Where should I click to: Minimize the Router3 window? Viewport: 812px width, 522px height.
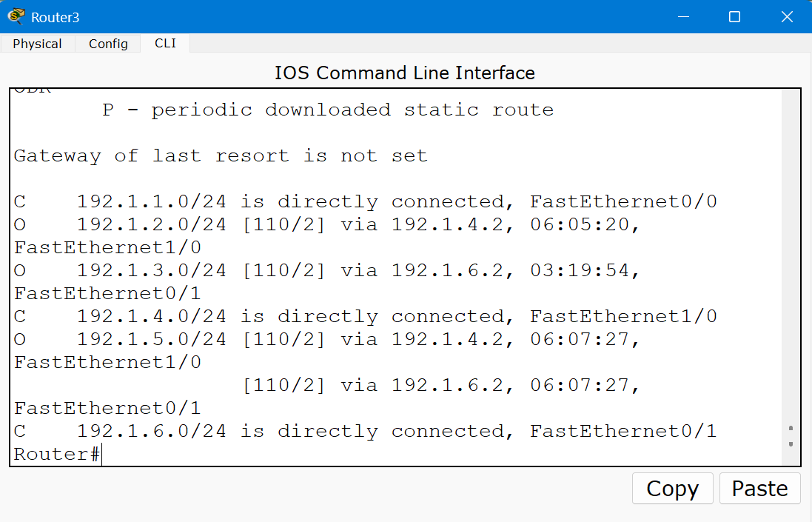click(x=682, y=16)
